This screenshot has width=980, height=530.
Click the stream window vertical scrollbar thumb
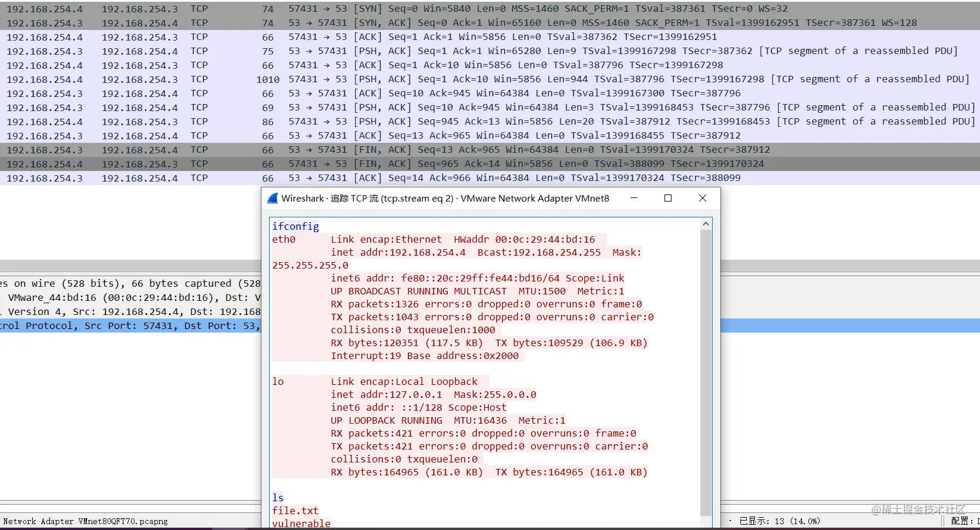tap(706, 373)
